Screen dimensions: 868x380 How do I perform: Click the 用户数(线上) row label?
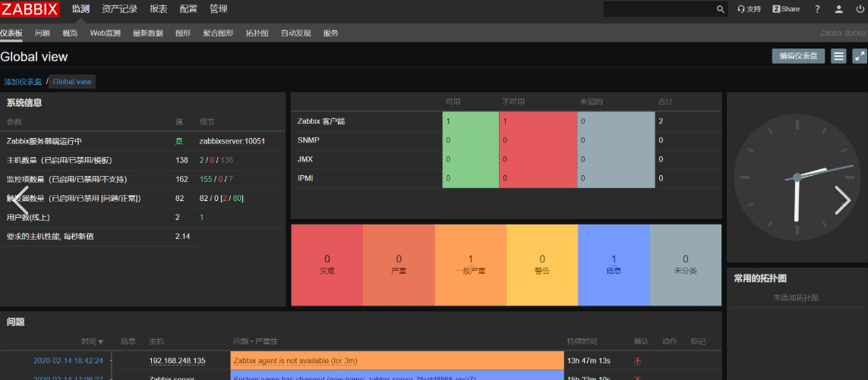tap(28, 218)
